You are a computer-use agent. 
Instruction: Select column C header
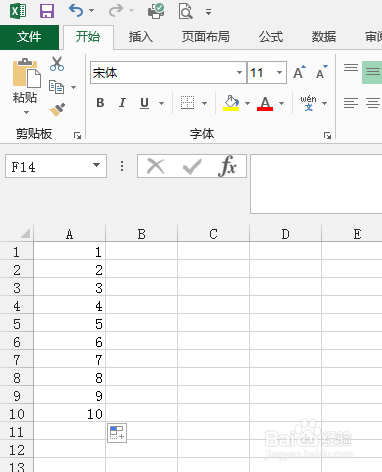[x=214, y=234]
